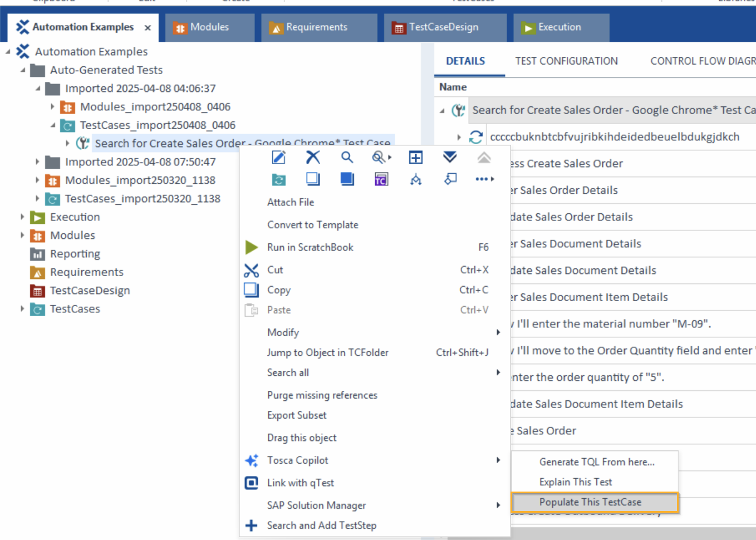Click the test case icon in the Details header row
756x540 pixels.
[x=459, y=110]
